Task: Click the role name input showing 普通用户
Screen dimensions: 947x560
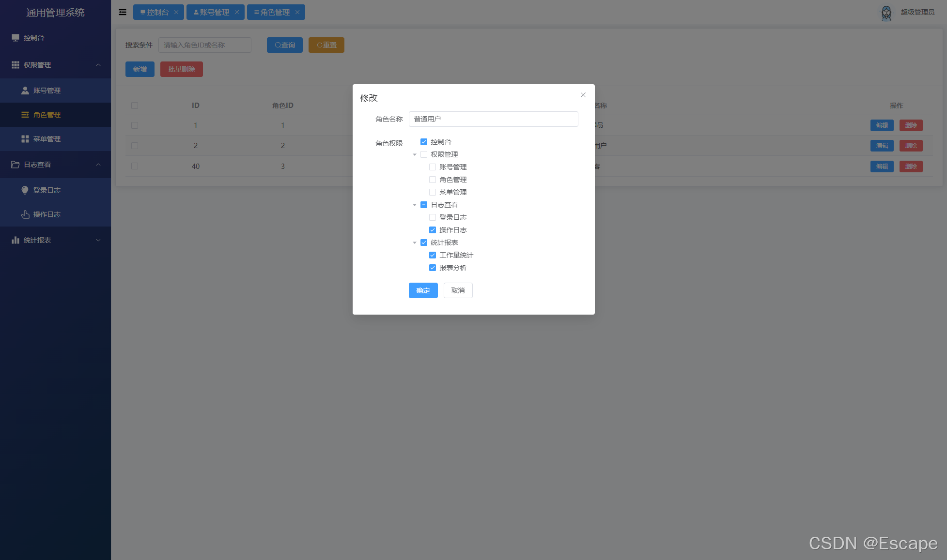Action: coord(493,119)
